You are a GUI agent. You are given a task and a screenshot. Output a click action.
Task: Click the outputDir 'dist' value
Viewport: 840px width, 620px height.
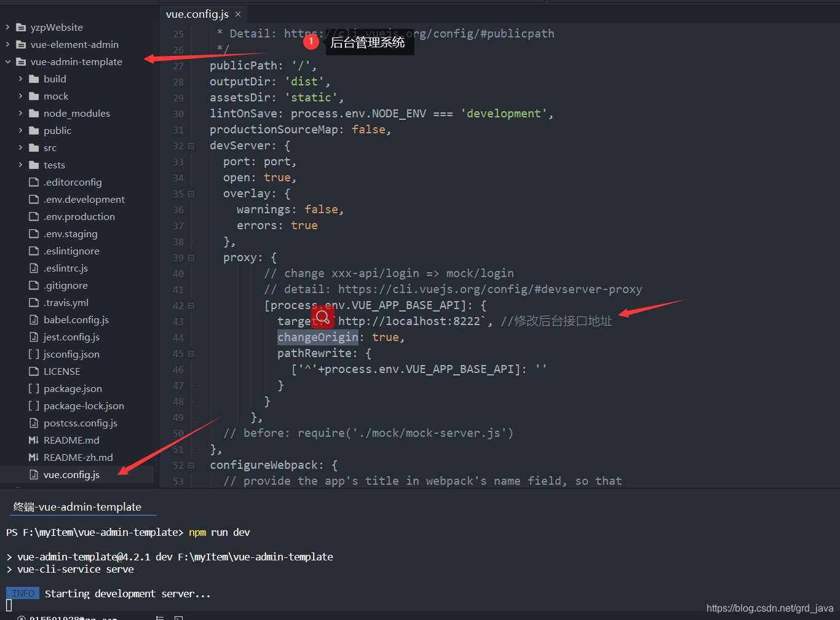(304, 82)
